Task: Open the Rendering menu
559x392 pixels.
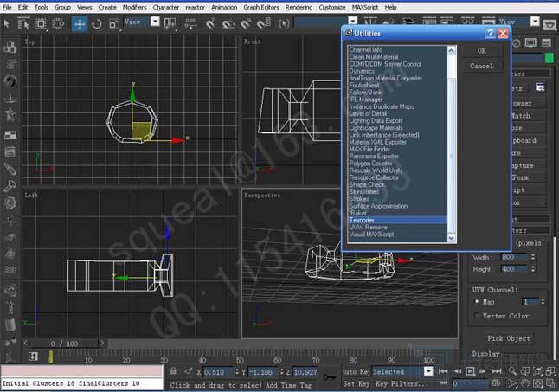Action: (299, 7)
